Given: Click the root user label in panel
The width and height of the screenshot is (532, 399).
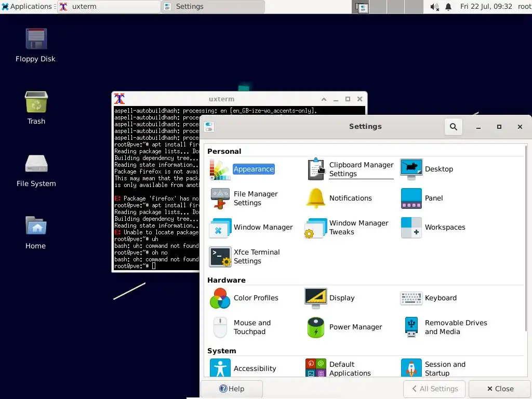Looking at the screenshot, I should (x=524, y=6).
